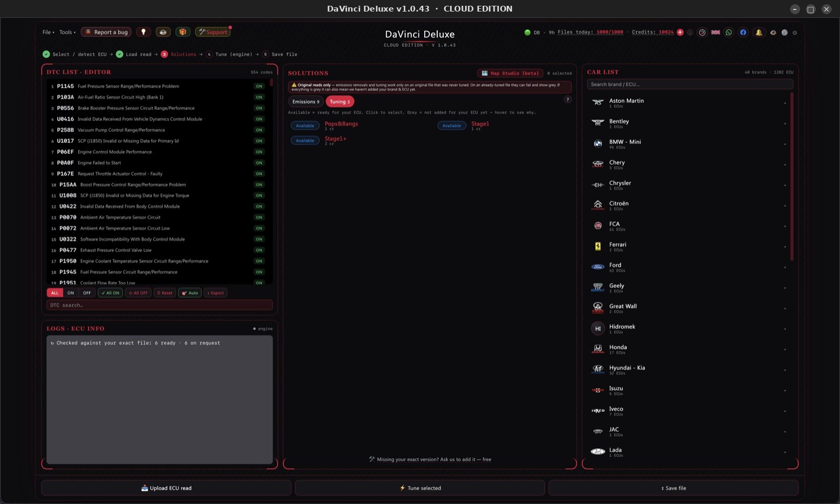Switch to the Emissions tab
This screenshot has height=504, width=840.
(x=306, y=102)
